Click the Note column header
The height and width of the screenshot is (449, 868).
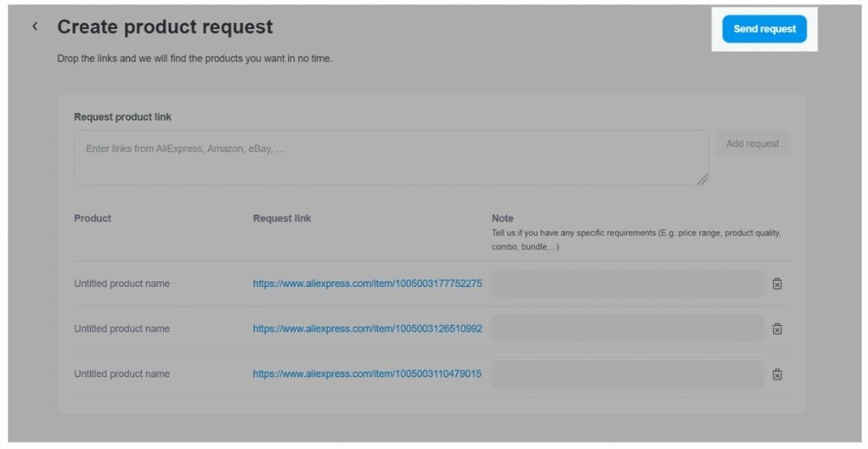502,219
